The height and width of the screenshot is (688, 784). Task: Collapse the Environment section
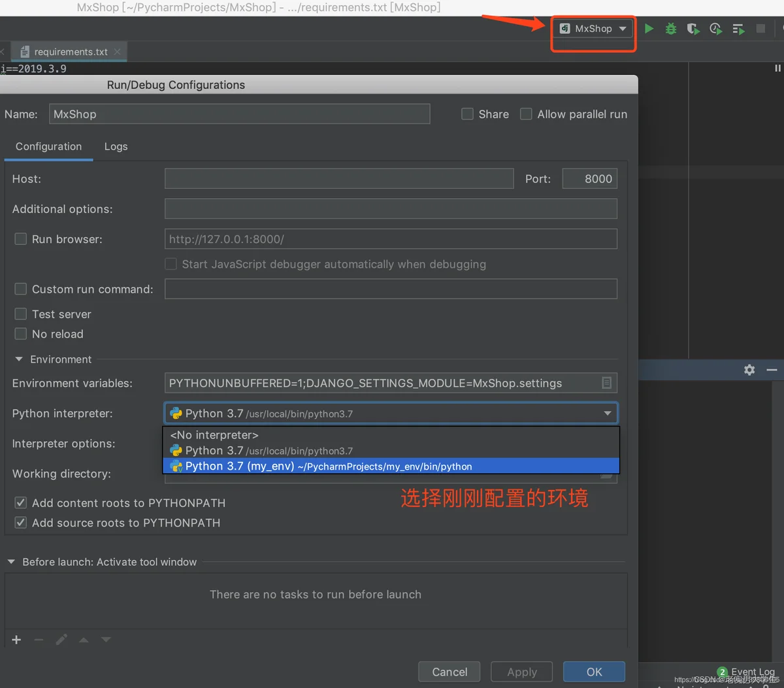pyautogui.click(x=19, y=359)
